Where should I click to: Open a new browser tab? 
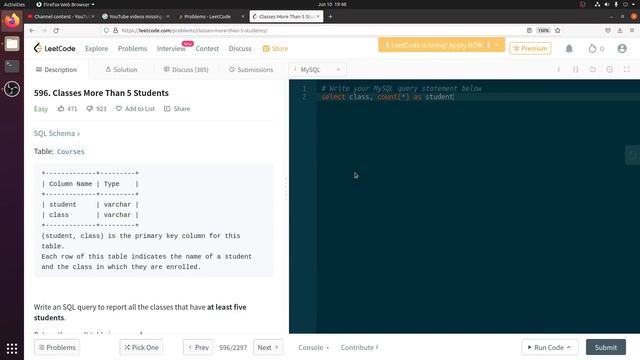330,17
